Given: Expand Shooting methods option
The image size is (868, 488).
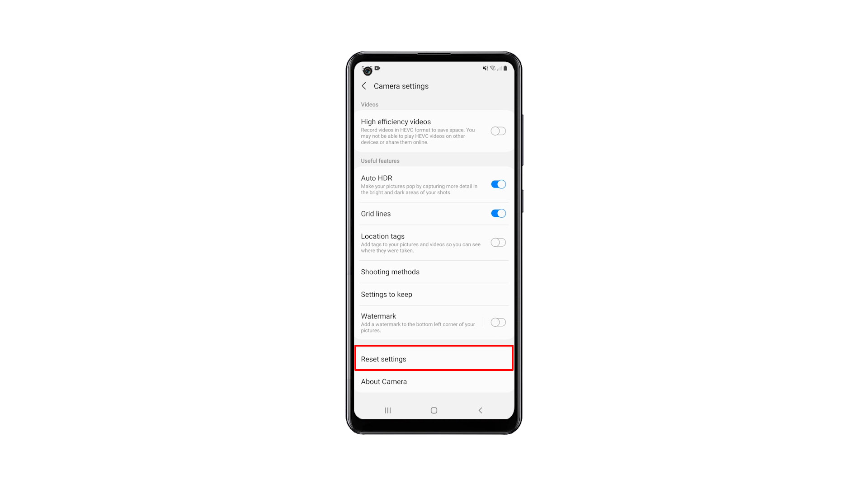Looking at the screenshot, I should 434,272.
